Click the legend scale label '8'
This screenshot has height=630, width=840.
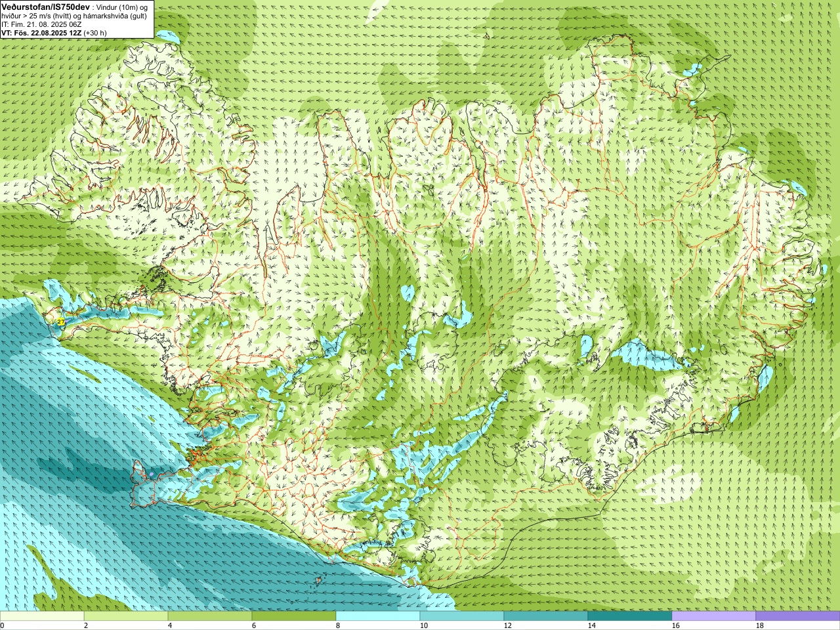coord(338,625)
